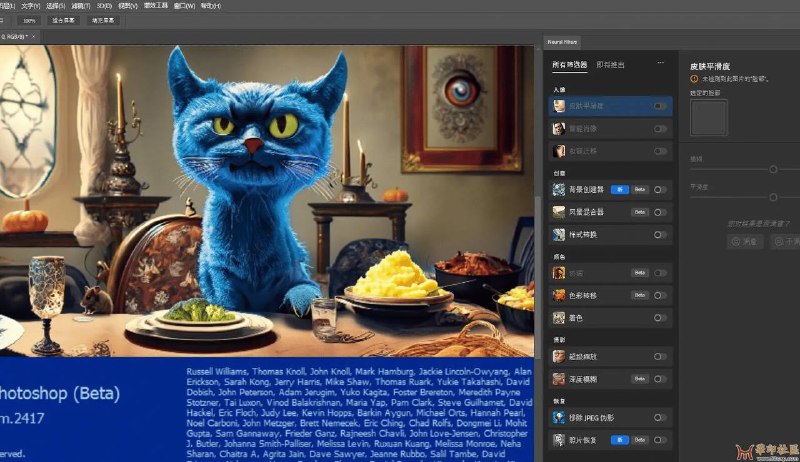Select the 样式转换 filter label

coord(583,235)
